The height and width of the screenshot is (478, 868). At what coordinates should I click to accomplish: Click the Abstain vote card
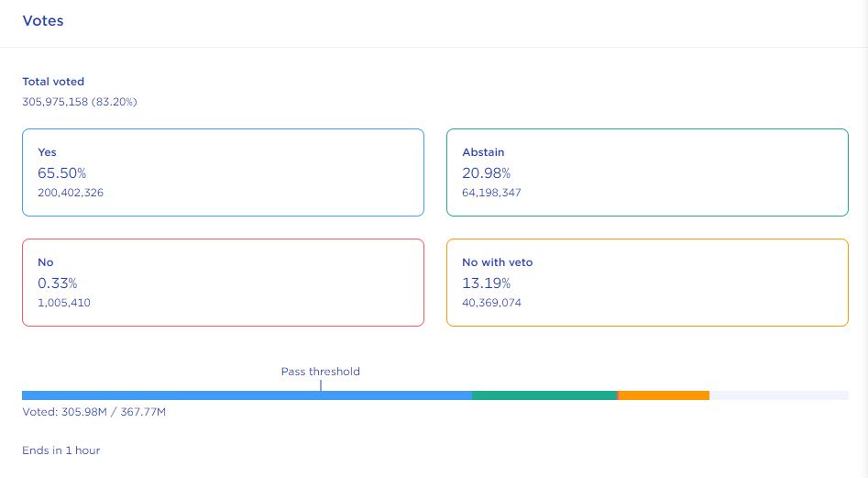[647, 172]
